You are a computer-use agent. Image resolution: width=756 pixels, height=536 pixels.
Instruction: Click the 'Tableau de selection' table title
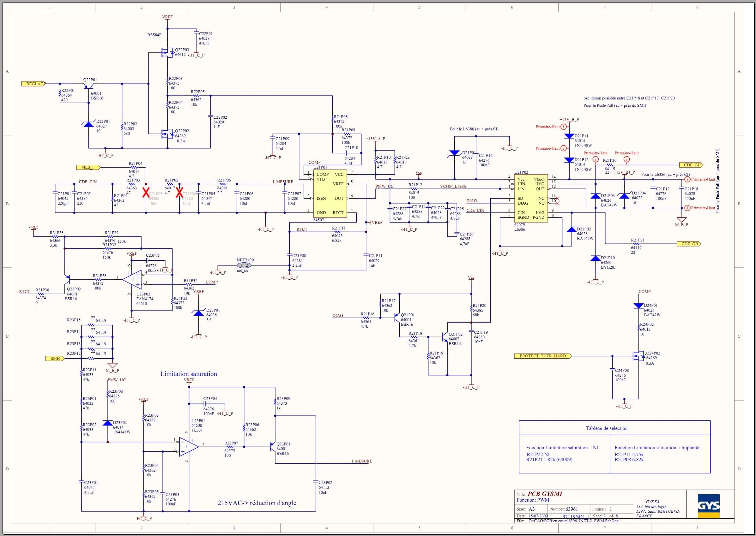[x=607, y=428]
